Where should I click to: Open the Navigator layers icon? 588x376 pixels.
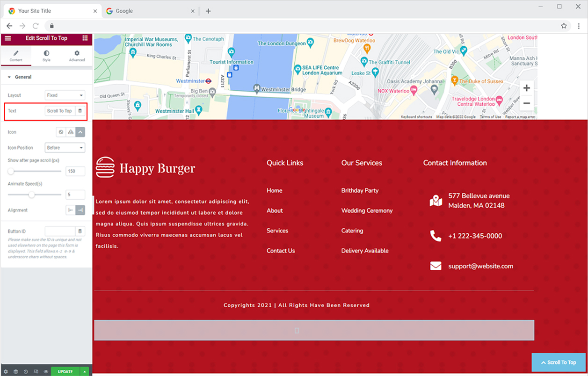click(15, 372)
